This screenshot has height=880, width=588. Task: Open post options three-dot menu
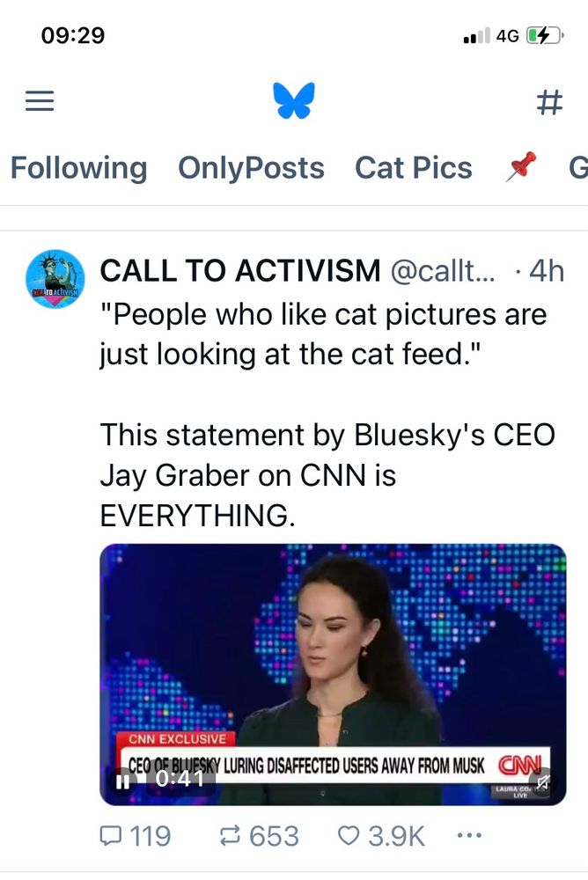[469, 836]
